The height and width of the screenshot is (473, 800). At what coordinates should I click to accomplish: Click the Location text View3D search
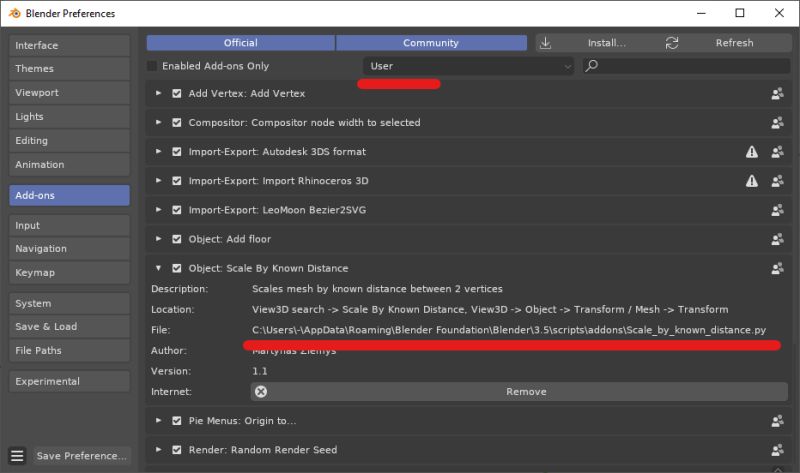coord(490,309)
